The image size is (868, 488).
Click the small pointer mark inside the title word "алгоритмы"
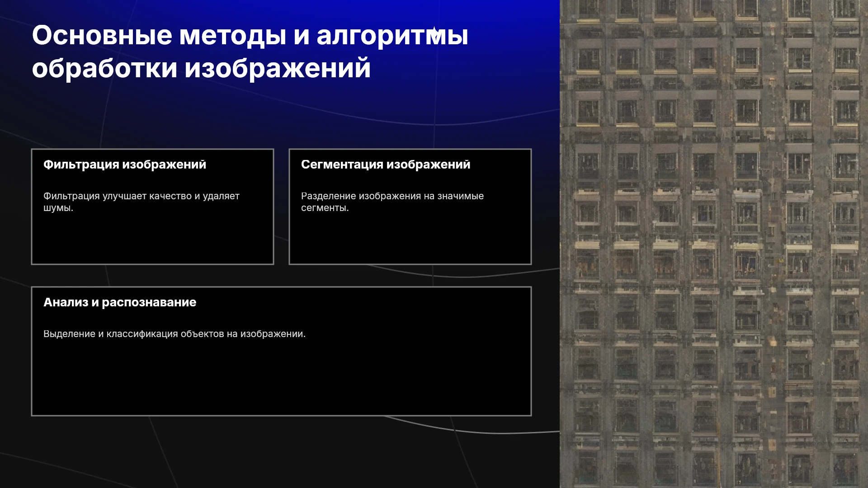(434, 33)
